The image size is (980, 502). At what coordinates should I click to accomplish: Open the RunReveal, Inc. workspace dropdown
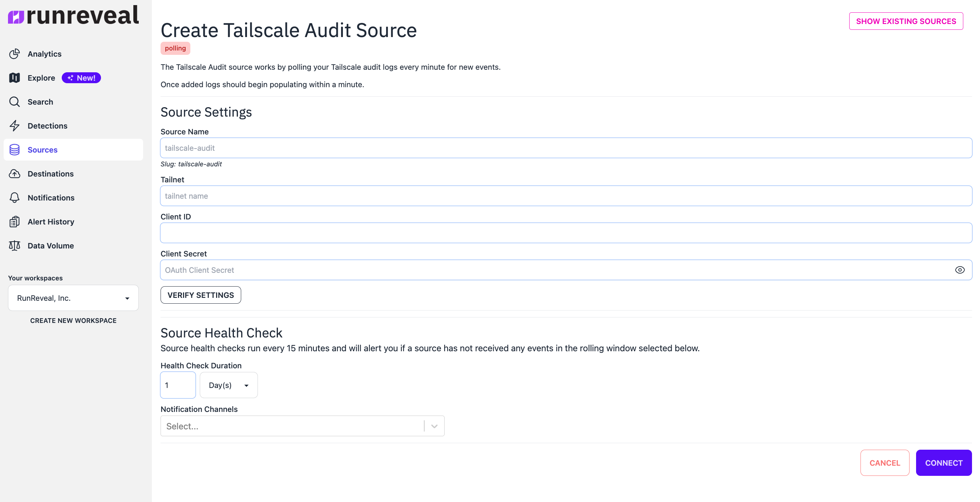[x=73, y=298]
